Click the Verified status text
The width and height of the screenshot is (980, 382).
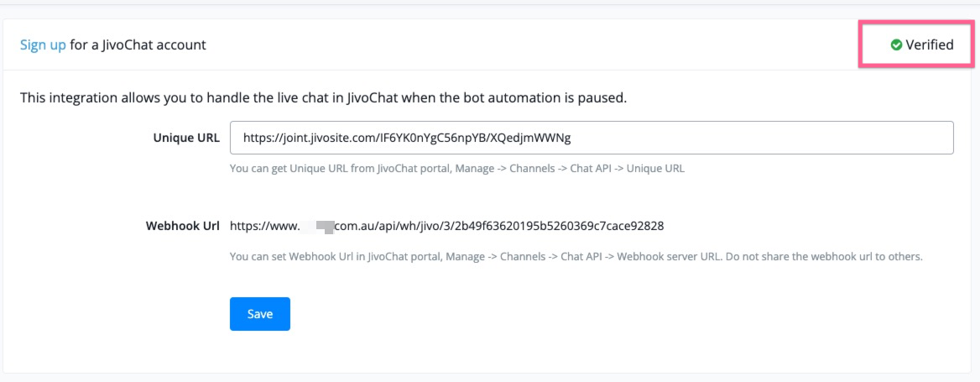(930, 45)
